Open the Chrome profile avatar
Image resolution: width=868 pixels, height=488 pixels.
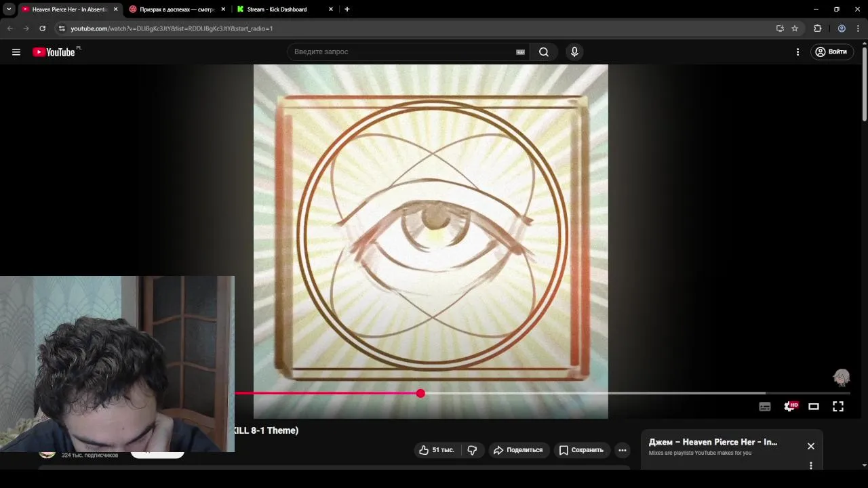click(842, 28)
